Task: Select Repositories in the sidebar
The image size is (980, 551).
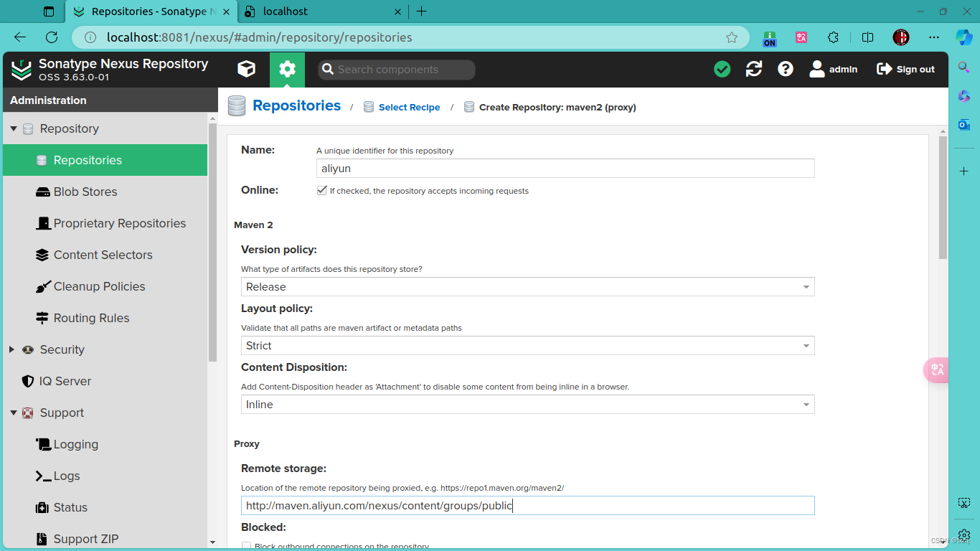Action: (105, 160)
